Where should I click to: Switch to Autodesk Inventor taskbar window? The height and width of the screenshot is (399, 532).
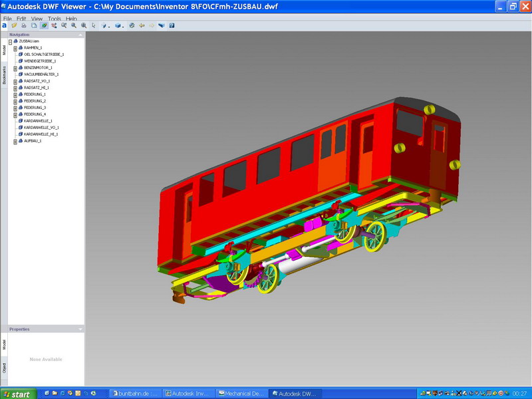(189, 394)
